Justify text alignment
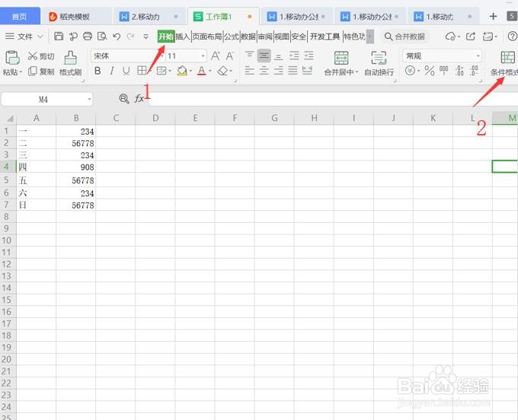The height and width of the screenshot is (420, 518). pyautogui.click(x=293, y=70)
